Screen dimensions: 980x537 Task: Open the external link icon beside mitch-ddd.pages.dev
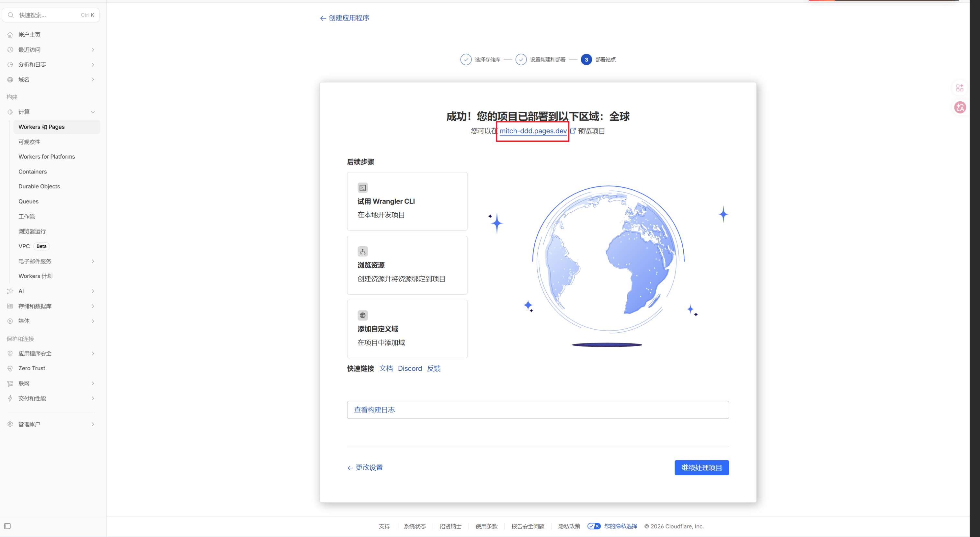coord(573,131)
